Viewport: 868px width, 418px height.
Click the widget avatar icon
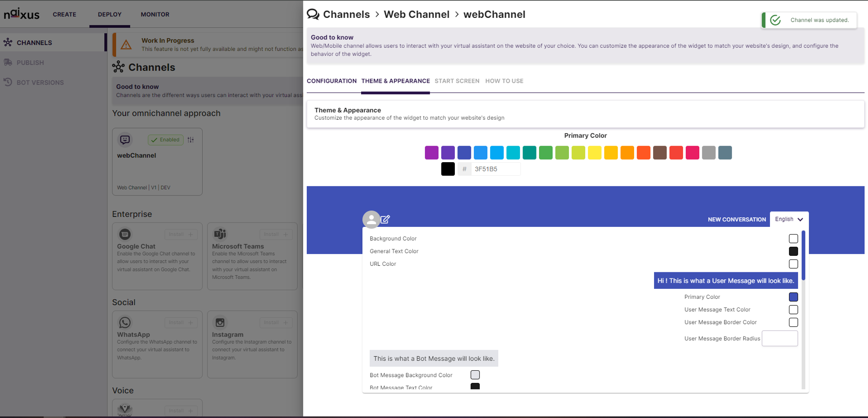[x=372, y=219]
